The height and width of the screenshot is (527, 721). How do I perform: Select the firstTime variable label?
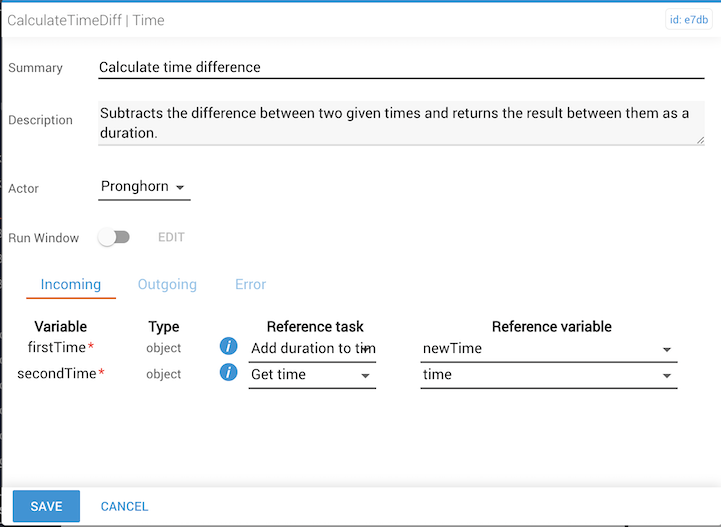point(57,347)
